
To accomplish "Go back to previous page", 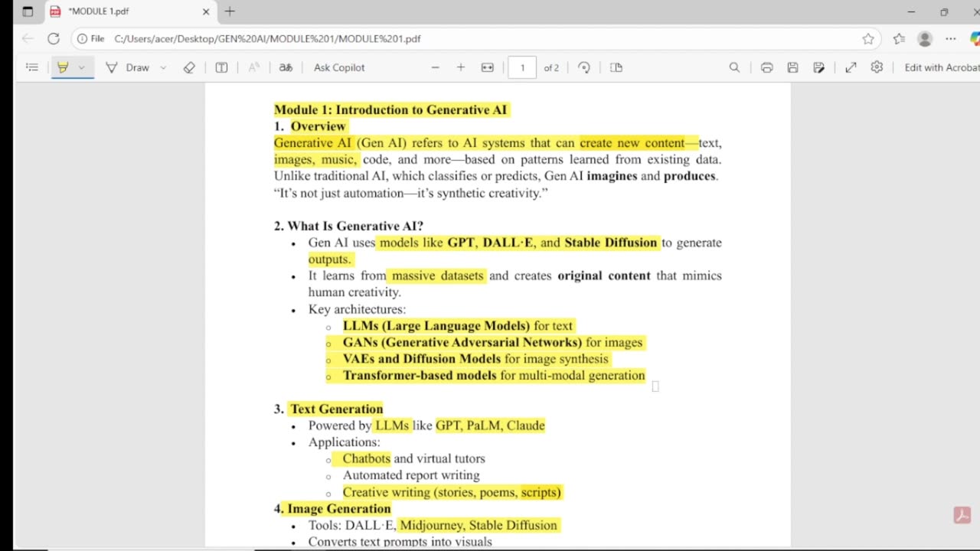I will [x=28, y=38].
